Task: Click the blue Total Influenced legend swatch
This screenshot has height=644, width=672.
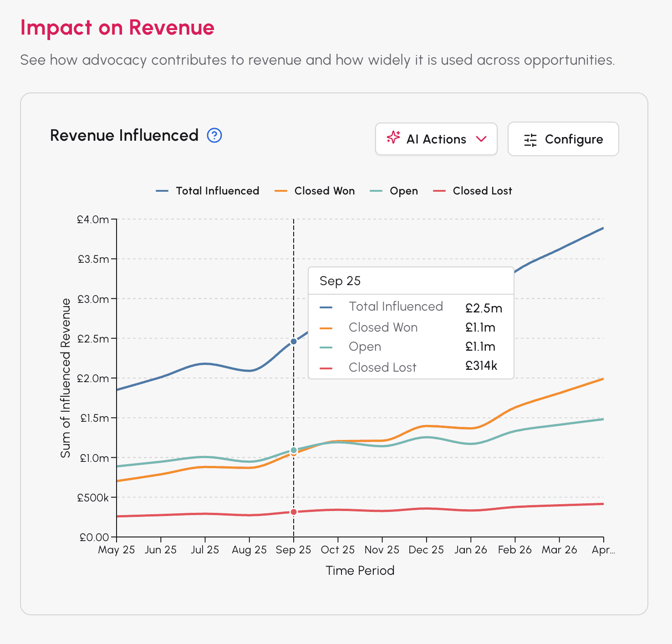Action: pos(162,191)
